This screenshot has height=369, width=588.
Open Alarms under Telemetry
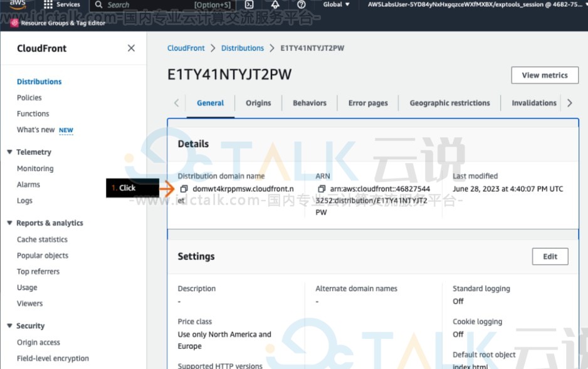pos(28,185)
